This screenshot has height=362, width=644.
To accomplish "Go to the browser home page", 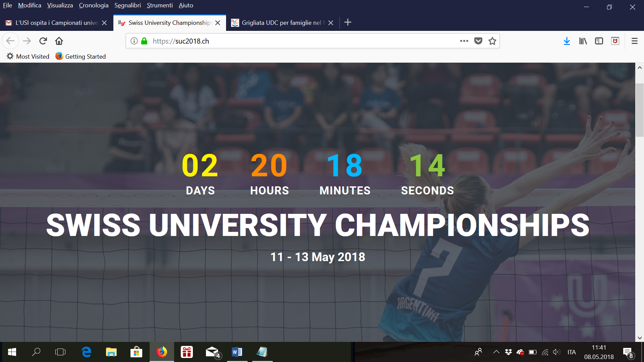I will coord(59,41).
